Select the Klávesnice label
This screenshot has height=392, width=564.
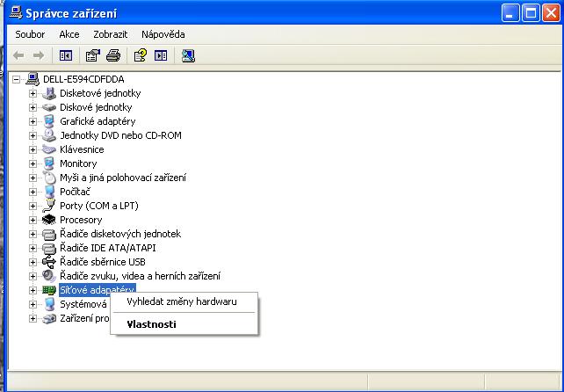pyautogui.click(x=82, y=149)
